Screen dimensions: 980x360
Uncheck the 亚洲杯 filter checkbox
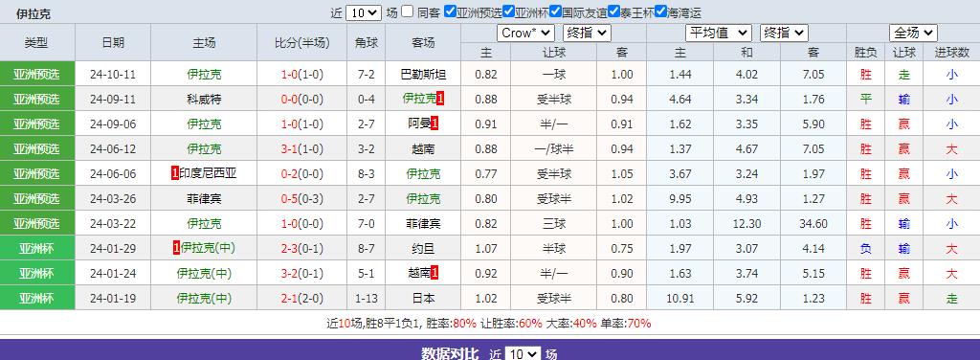(508, 11)
